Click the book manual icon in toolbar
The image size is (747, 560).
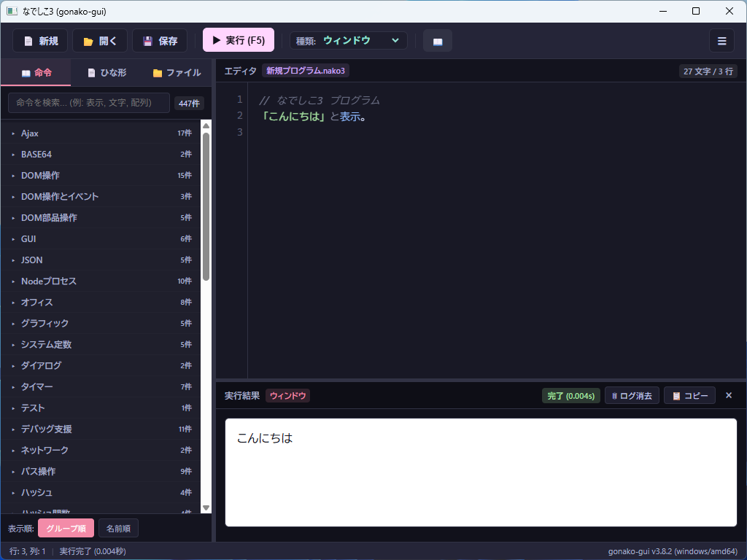(x=438, y=41)
